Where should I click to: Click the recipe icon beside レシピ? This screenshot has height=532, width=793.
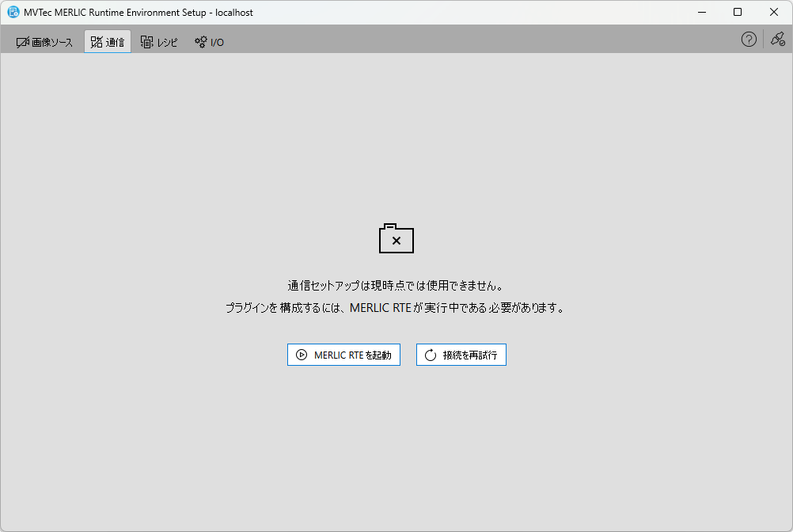(x=146, y=42)
